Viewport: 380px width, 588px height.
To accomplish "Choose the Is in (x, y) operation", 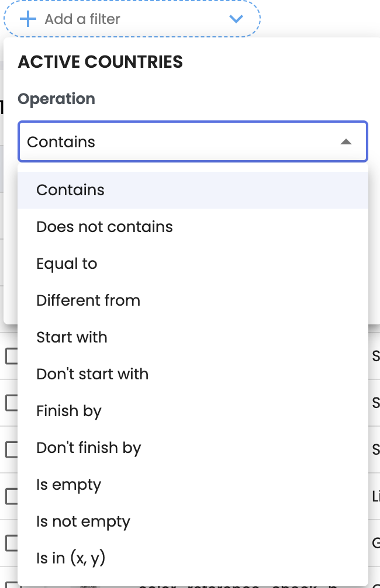I will 71,558.
